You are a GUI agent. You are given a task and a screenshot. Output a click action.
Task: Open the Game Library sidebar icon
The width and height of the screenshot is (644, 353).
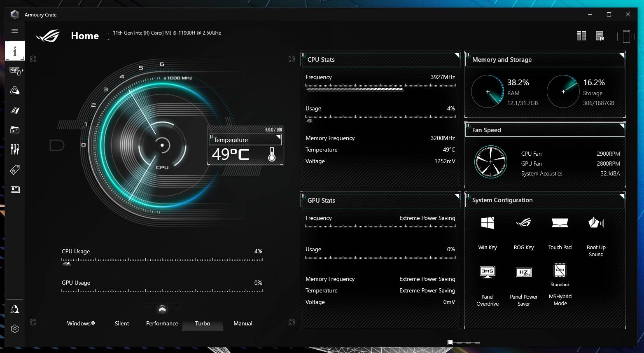point(15,130)
